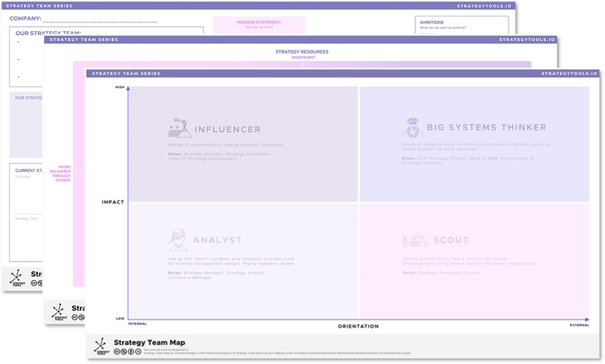Click the Creative Commons license icons in the front footer
Image resolution: width=605 pixels, height=364 pixels.
click(x=127, y=352)
